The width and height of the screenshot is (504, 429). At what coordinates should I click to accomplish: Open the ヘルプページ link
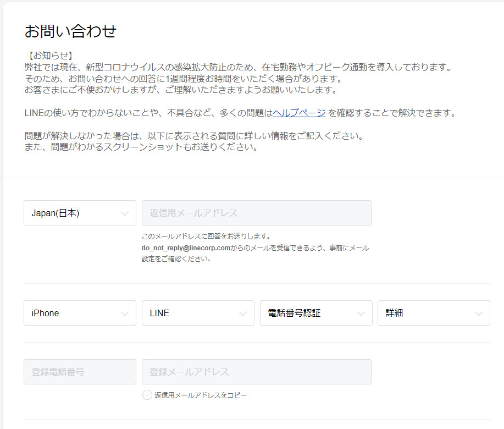click(x=299, y=113)
